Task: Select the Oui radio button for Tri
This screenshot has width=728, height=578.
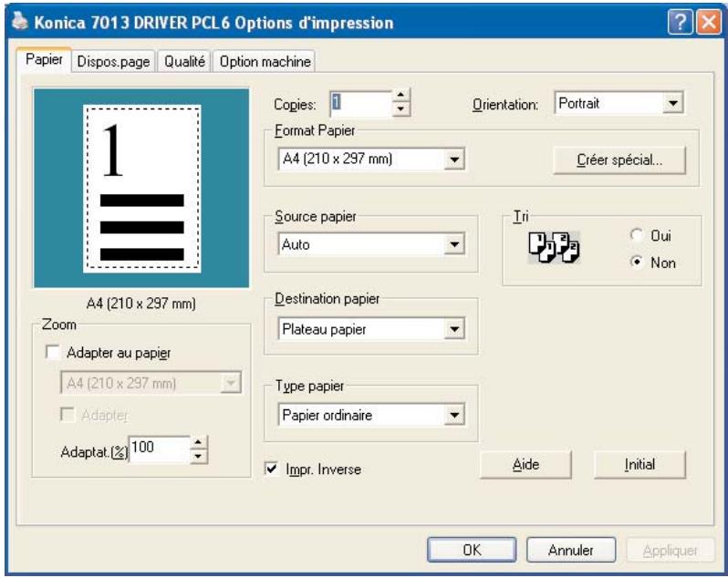Action: (637, 235)
